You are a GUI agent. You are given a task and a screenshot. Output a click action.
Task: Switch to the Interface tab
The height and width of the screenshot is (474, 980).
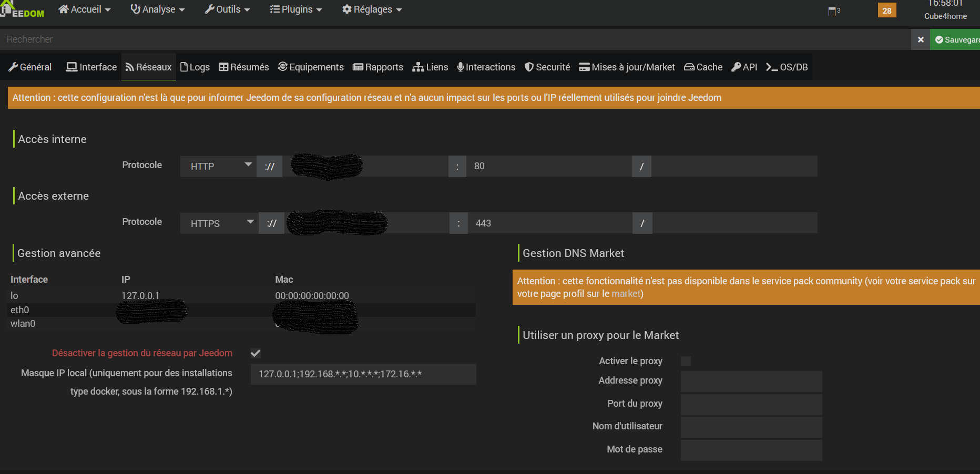91,67
